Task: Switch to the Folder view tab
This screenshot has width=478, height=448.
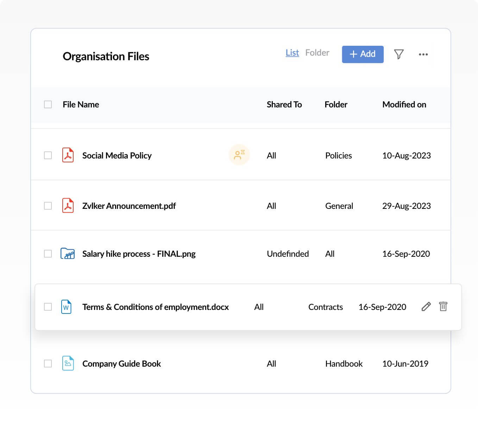Action: tap(317, 53)
